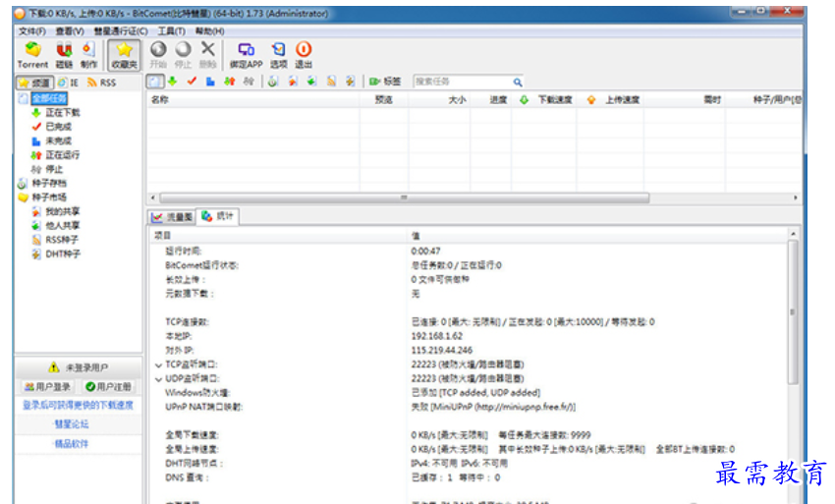The height and width of the screenshot is (504, 835).
Task: Open the 选项 options dialog
Action: (x=279, y=55)
